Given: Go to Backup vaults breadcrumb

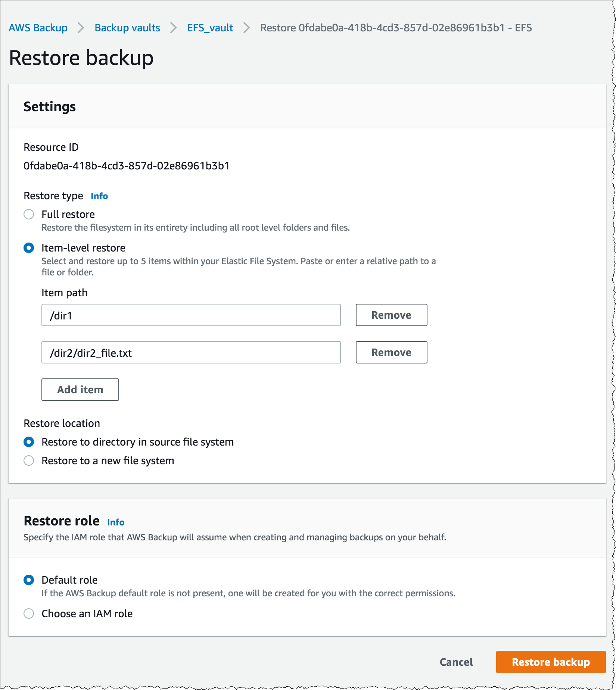Looking at the screenshot, I should (x=127, y=28).
